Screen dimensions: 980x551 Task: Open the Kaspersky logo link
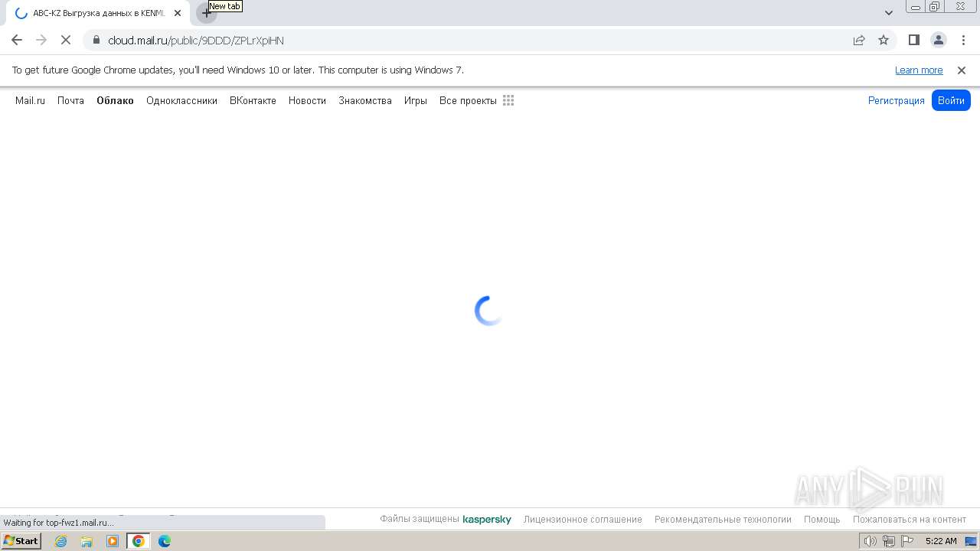click(x=487, y=520)
